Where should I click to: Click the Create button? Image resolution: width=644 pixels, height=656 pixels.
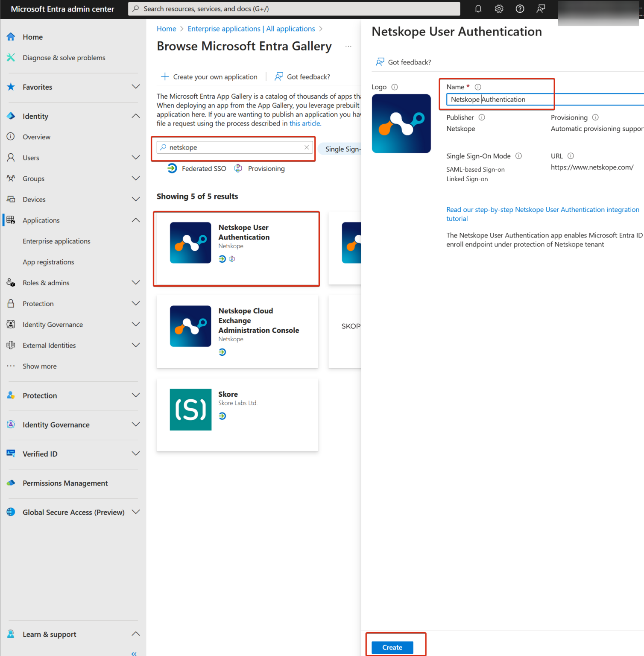[x=392, y=647]
